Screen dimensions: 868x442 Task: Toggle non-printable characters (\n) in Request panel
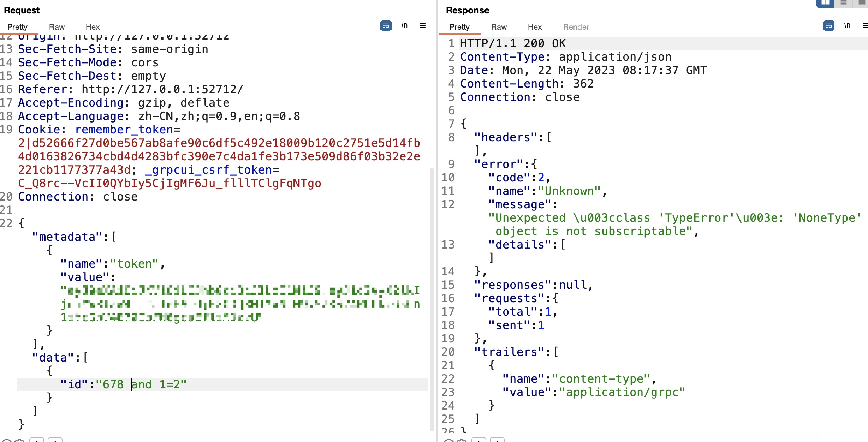pos(404,26)
